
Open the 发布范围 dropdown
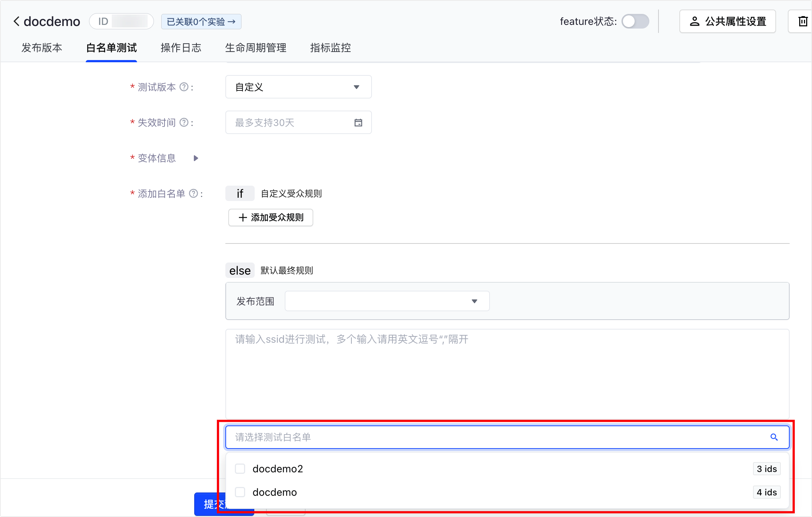pos(387,301)
